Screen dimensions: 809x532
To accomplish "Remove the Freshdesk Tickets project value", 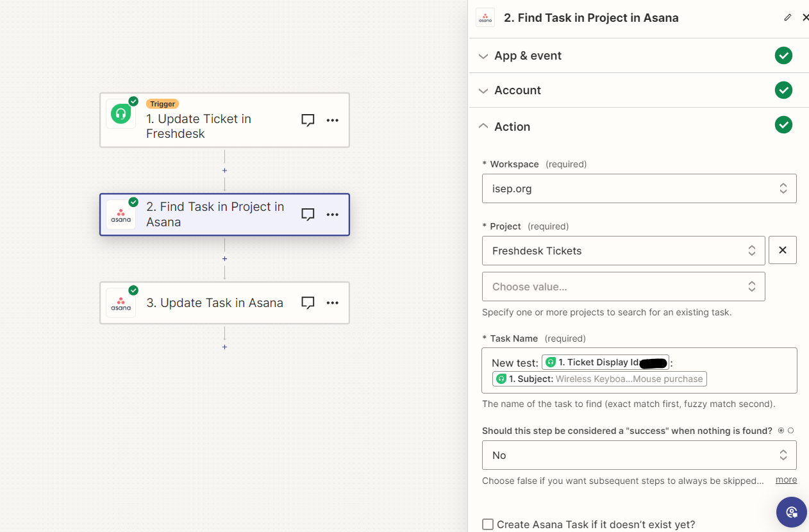I will coord(782,250).
